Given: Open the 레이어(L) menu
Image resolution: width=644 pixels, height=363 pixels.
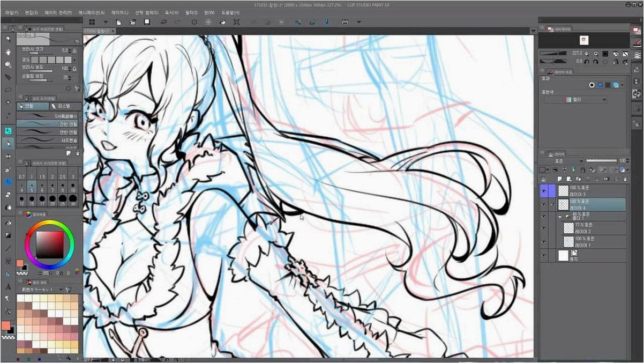Looking at the screenshot, I should click(119, 12).
